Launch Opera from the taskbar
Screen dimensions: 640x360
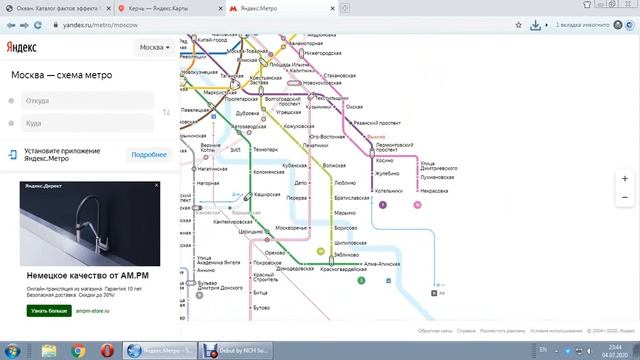coord(107,351)
